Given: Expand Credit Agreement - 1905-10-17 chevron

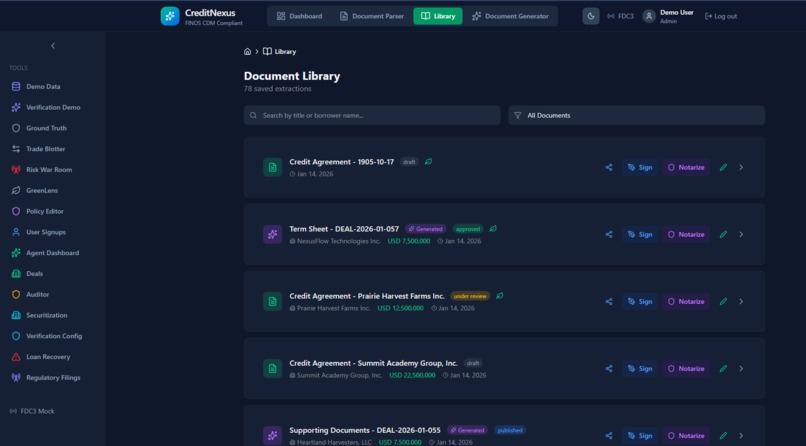Looking at the screenshot, I should [741, 168].
